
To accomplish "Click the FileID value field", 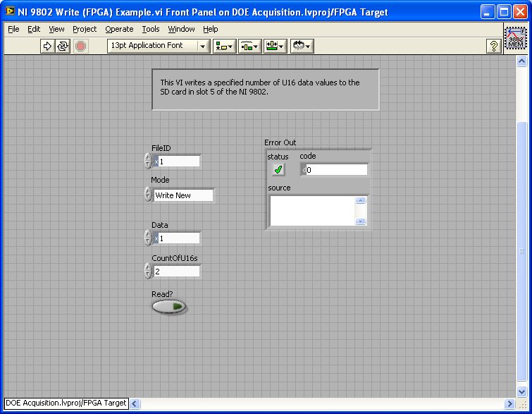I will [179, 162].
